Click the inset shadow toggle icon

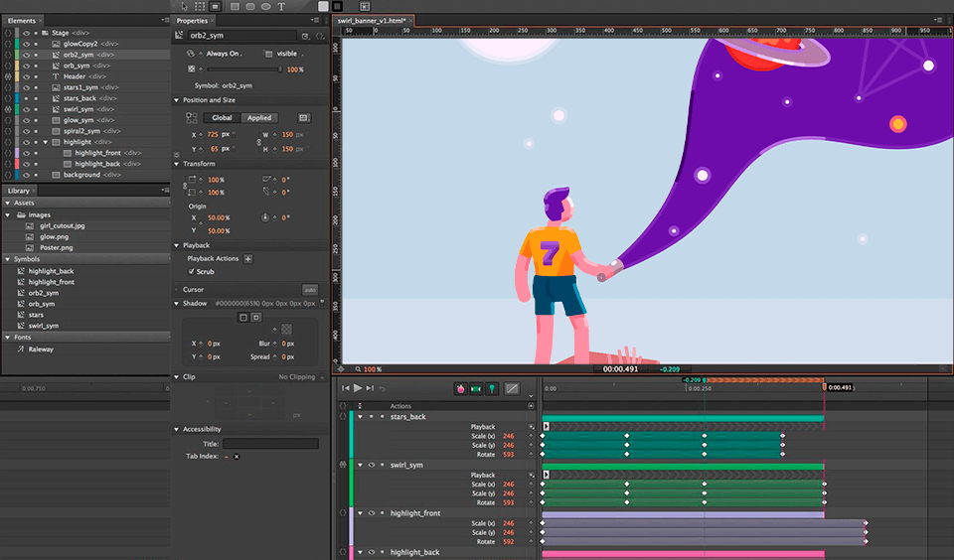tap(256, 318)
